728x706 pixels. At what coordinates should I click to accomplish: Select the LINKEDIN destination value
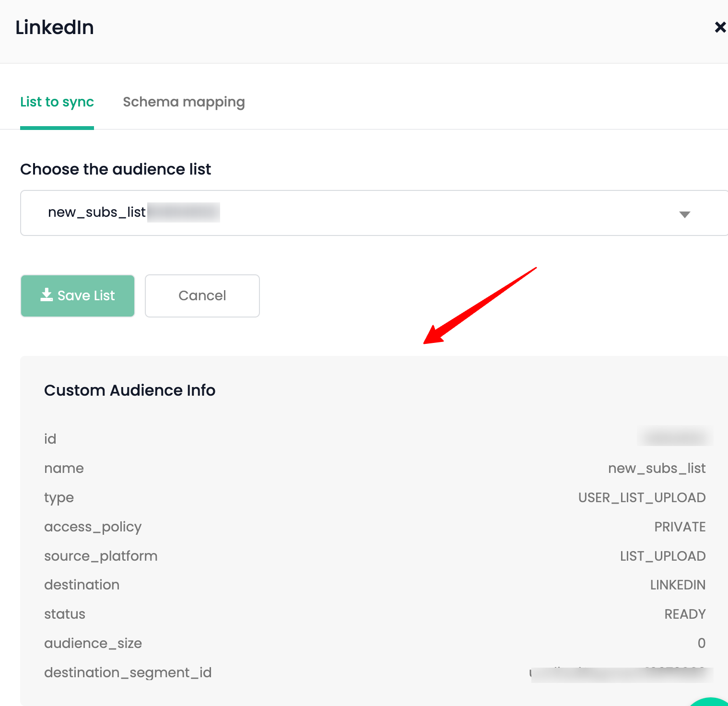(x=677, y=585)
